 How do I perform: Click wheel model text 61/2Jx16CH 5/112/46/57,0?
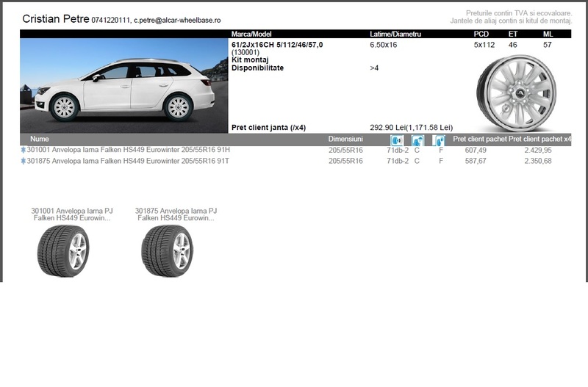tap(277, 45)
